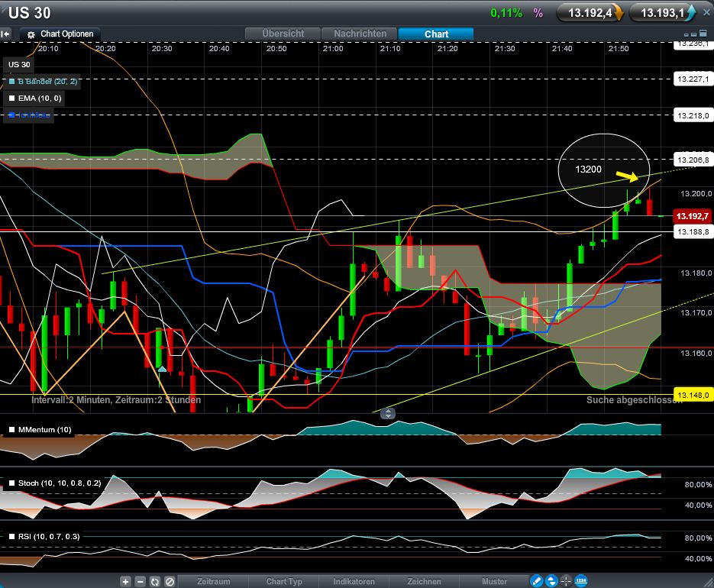Select the Chart tab

point(436,34)
